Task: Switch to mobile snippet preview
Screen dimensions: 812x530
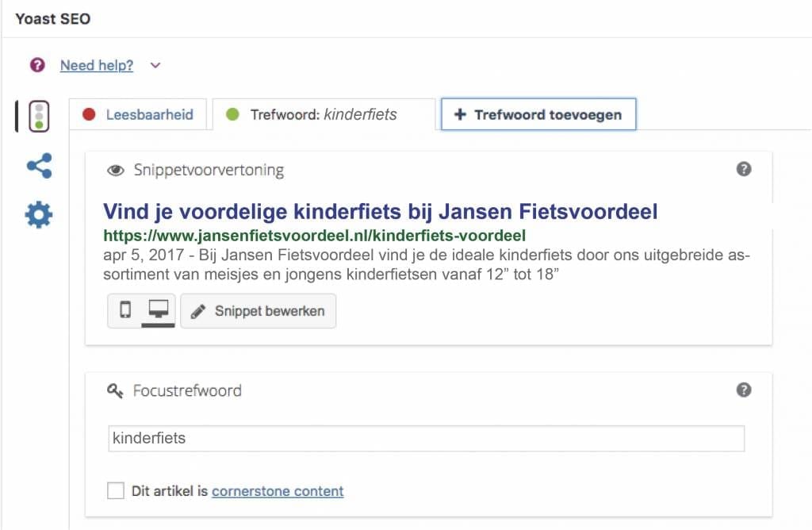Action: (x=125, y=310)
